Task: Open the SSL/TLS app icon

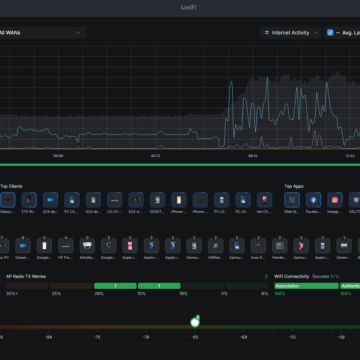Action: click(354, 200)
